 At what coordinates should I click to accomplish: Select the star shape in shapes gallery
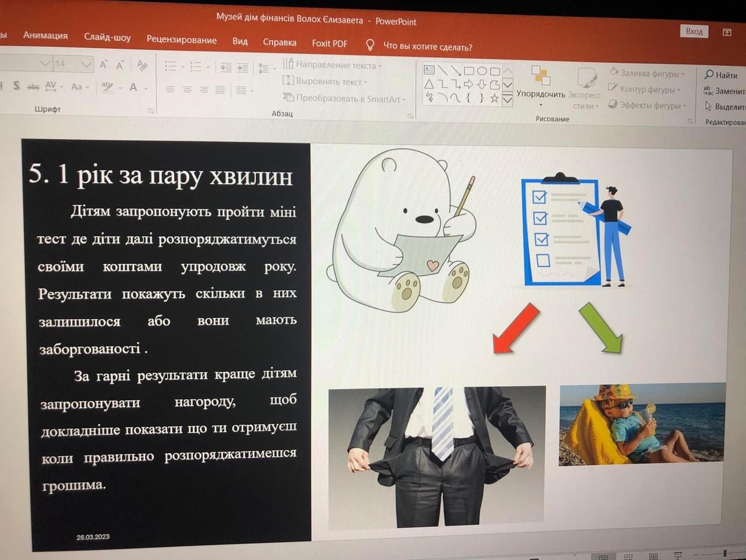494,98
